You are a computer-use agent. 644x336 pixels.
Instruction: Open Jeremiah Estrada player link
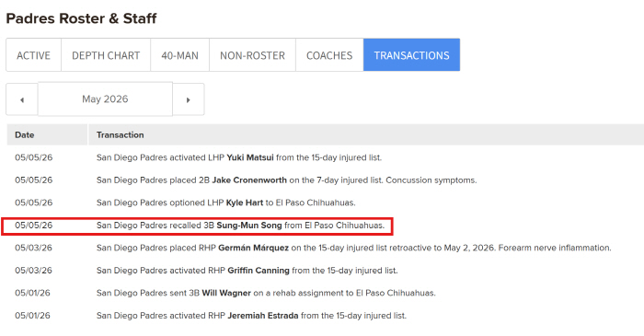263,316
